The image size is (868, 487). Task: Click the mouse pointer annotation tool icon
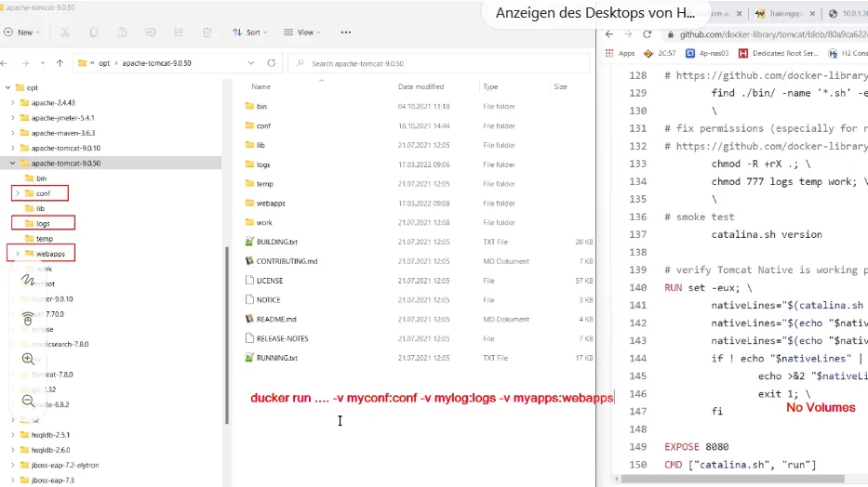28,319
